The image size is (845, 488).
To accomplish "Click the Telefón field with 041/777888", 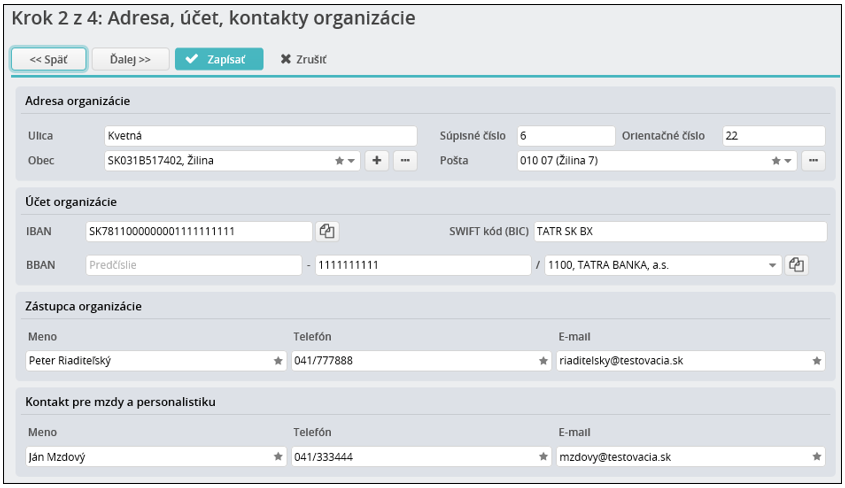I will coord(421,361).
